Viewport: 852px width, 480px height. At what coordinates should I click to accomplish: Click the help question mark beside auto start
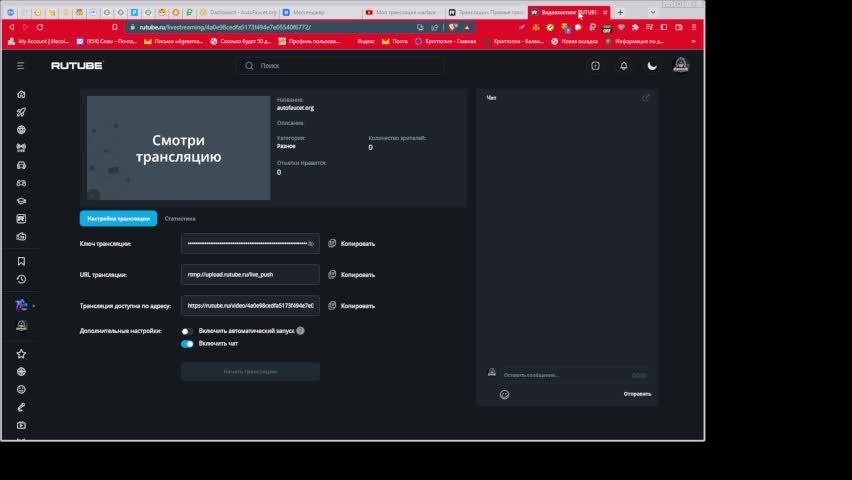coord(300,331)
